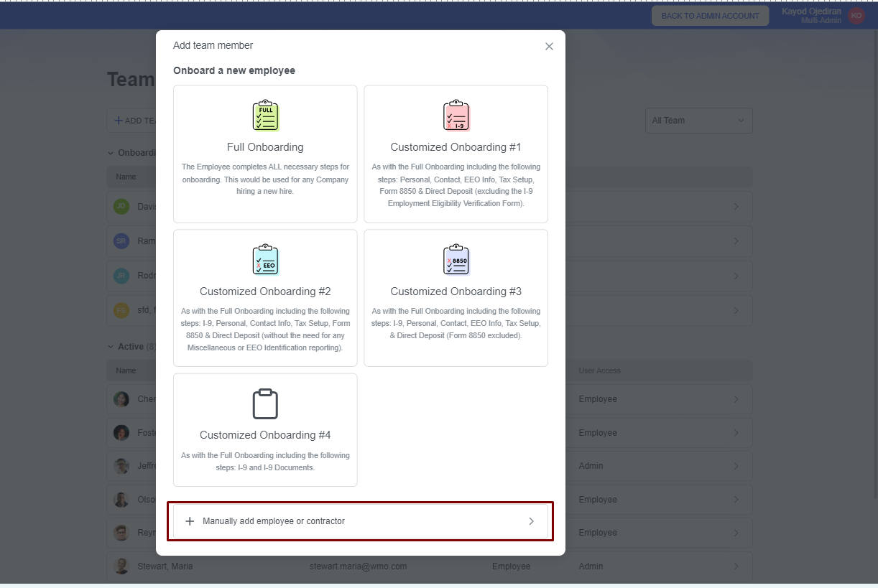
Task: Click the KO user avatar icon
Action: tap(856, 16)
